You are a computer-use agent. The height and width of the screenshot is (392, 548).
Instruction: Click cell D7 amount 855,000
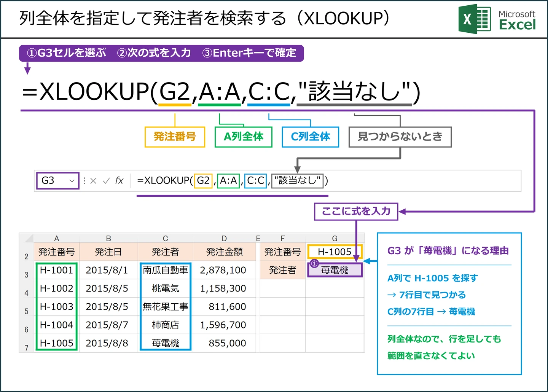point(224,343)
